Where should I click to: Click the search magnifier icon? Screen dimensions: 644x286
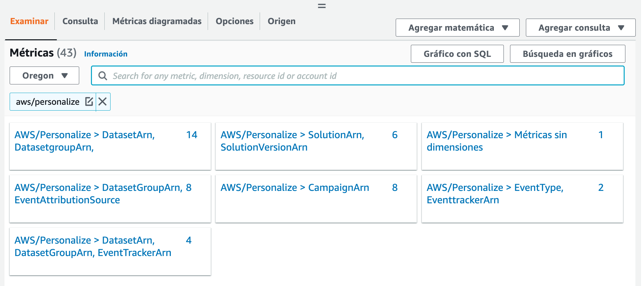[x=103, y=76]
